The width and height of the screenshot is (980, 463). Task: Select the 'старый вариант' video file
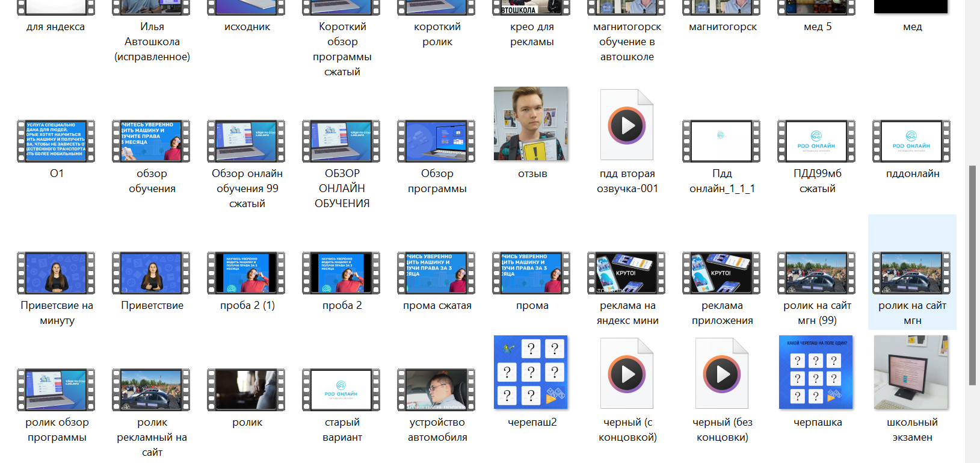pos(341,390)
